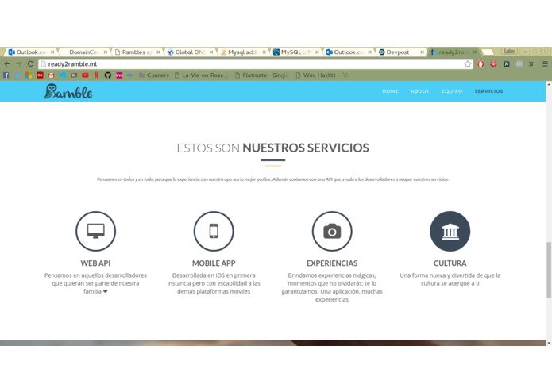Go to ABOUT in site navigation
Viewport: 552px width, 392px height.
tap(420, 91)
